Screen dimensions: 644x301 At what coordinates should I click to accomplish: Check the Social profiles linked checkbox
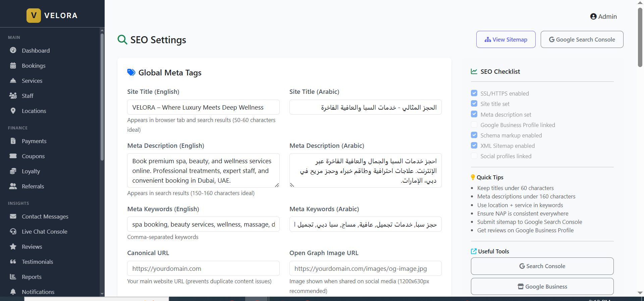click(x=474, y=156)
